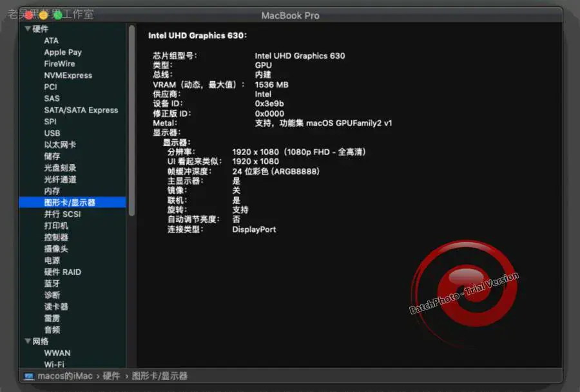The image size is (580, 392).
Task: Open the 雷雳 entry
Action: click(52, 318)
